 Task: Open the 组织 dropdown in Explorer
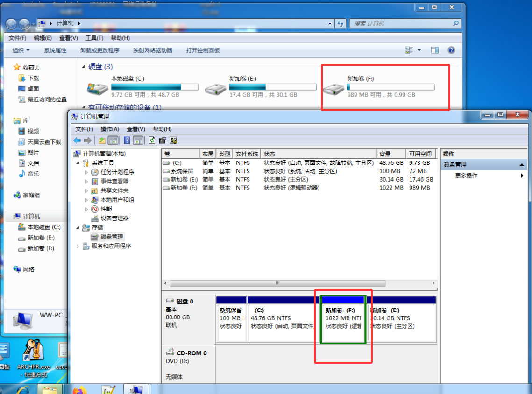click(x=21, y=50)
